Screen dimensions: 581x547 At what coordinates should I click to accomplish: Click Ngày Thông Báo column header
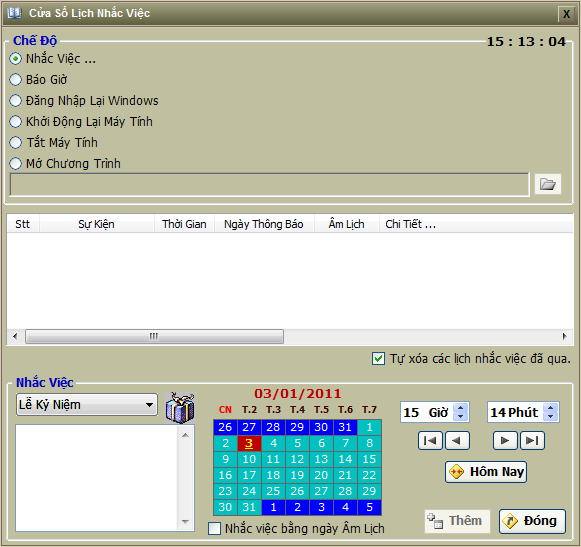tap(264, 224)
